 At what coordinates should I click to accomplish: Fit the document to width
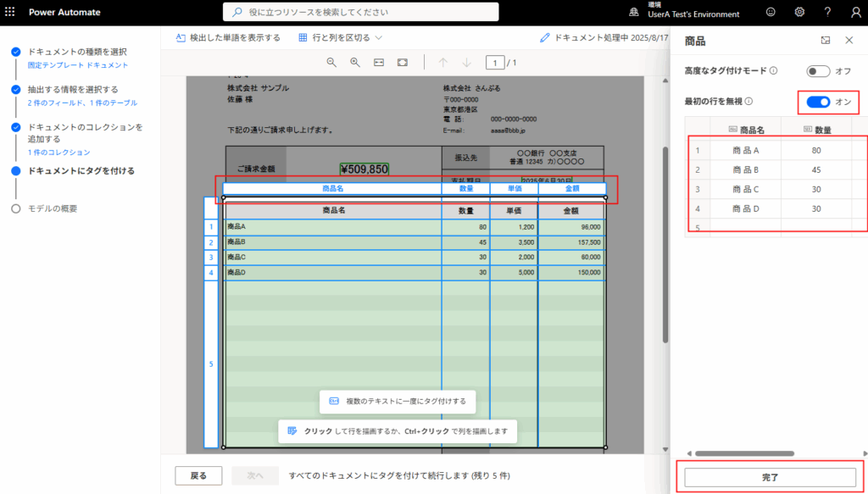click(x=379, y=63)
